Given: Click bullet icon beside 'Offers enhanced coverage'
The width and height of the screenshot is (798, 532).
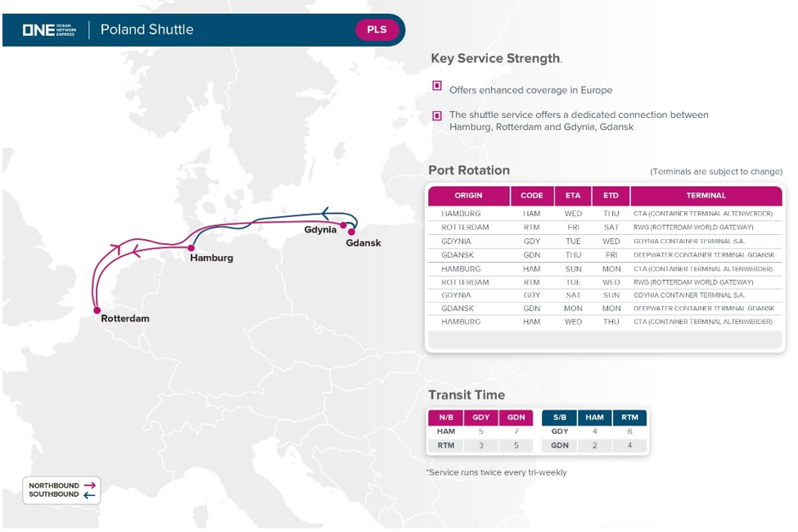Looking at the screenshot, I should coord(438,88).
